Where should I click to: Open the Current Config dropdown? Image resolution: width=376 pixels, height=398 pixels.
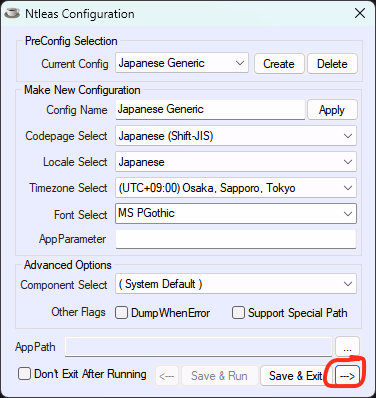(182, 63)
